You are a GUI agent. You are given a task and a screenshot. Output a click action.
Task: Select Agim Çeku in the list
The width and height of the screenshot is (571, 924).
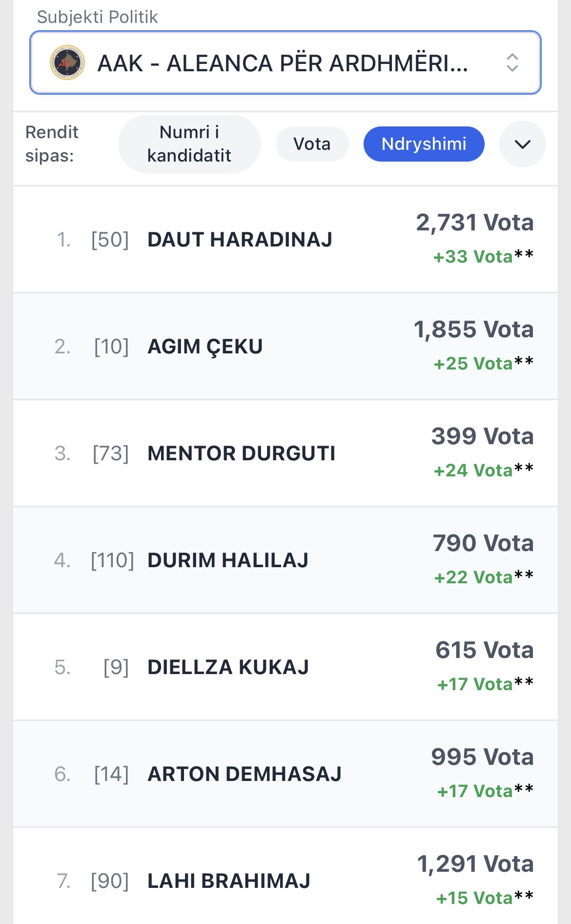click(205, 347)
